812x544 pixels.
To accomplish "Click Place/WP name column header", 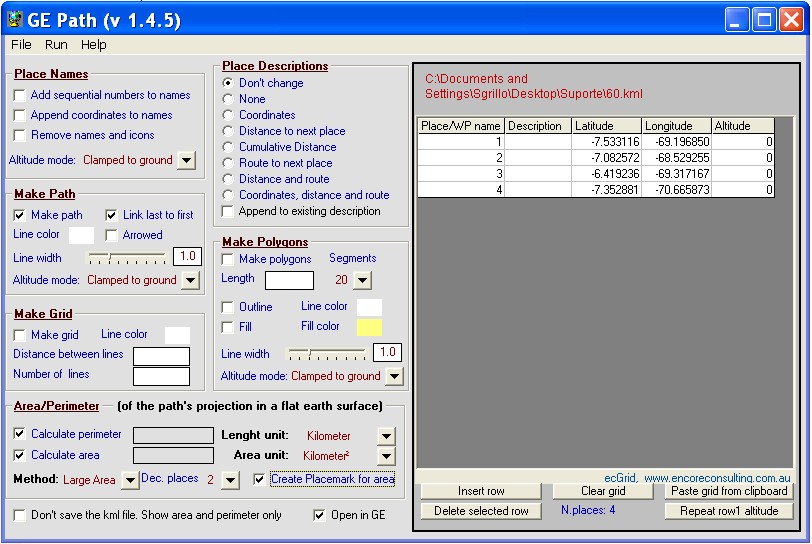I will (x=460, y=126).
